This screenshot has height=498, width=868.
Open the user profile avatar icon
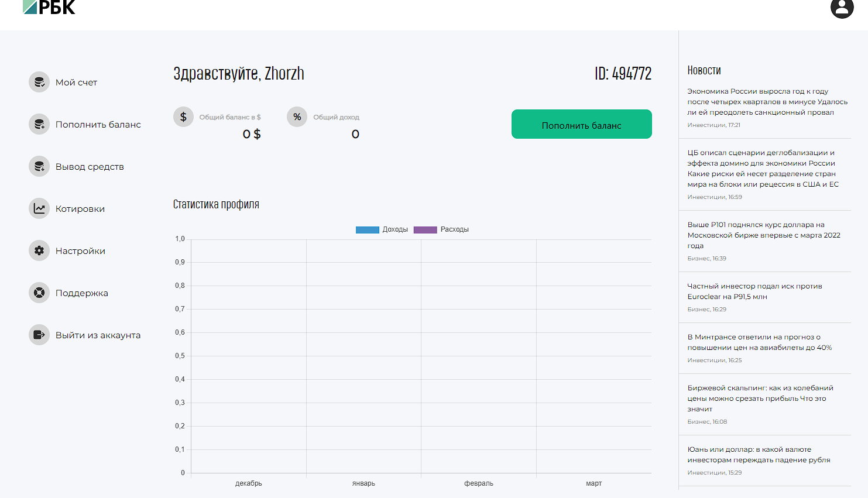(842, 8)
